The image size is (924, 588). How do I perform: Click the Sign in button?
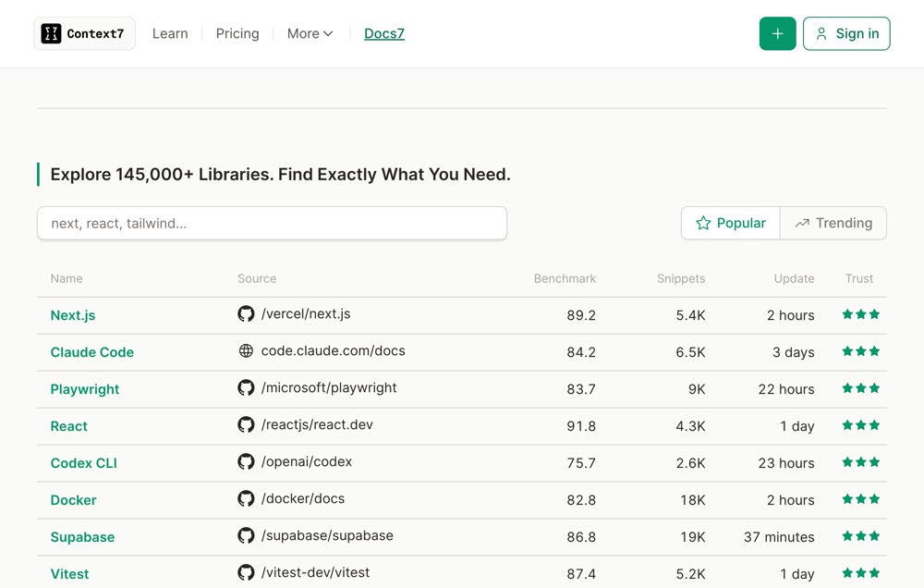tap(846, 33)
